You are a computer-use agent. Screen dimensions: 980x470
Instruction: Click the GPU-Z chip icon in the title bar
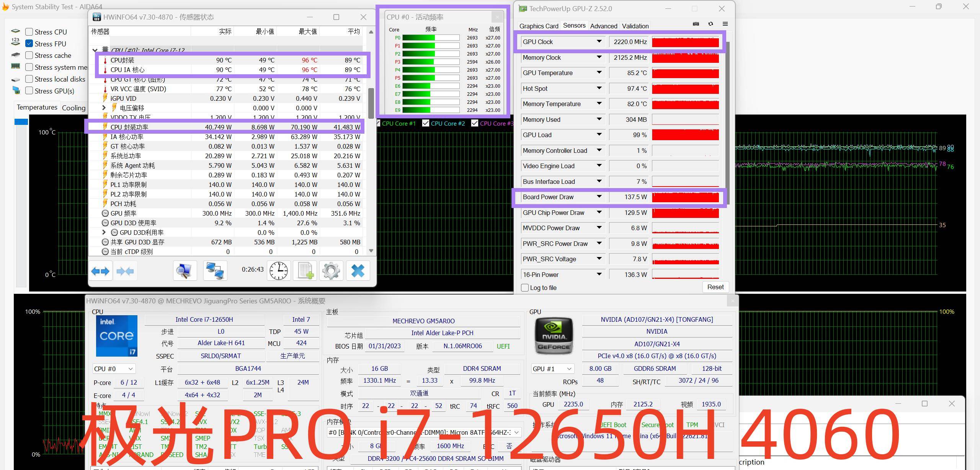[x=523, y=8]
